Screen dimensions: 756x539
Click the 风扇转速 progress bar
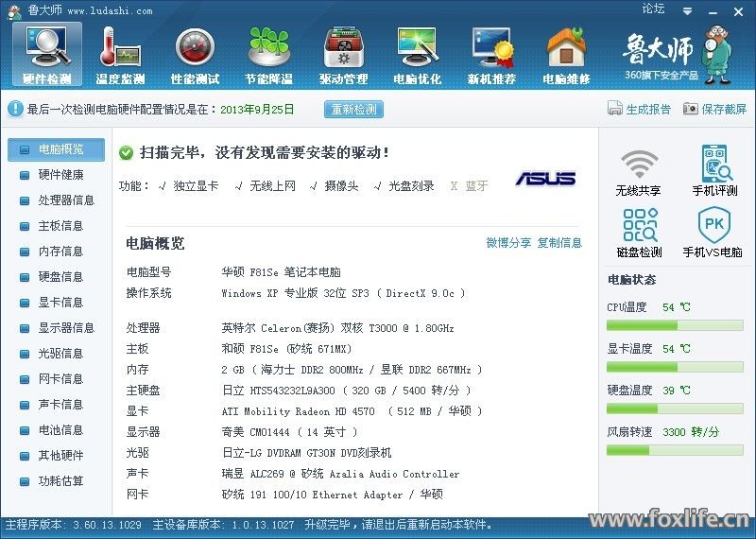coord(675,450)
